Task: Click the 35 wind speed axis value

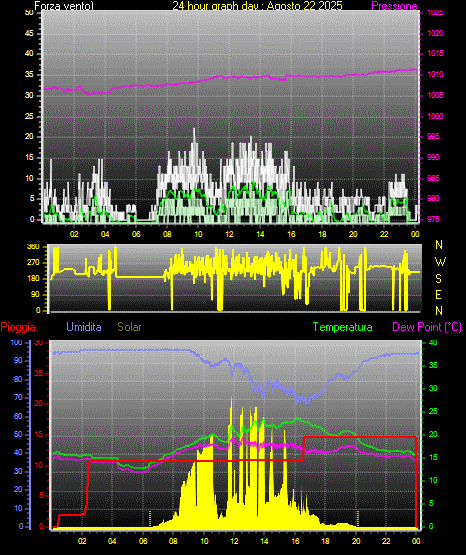Action: coord(29,74)
